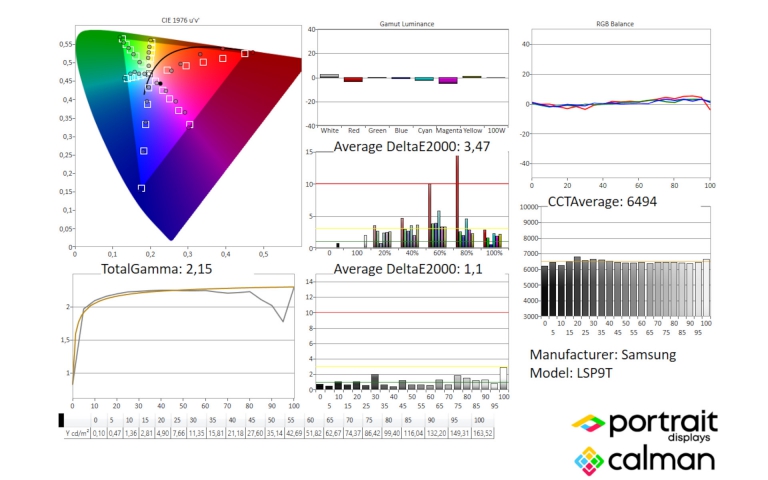Click the luminance cell '21,18'
Screen dimensions: 768x480
(x=235, y=433)
